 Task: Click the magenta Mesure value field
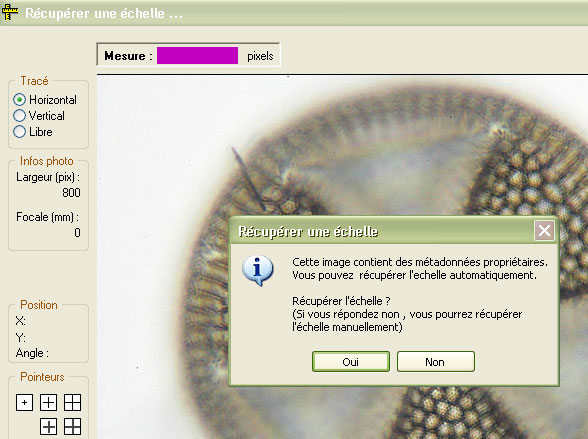197,56
